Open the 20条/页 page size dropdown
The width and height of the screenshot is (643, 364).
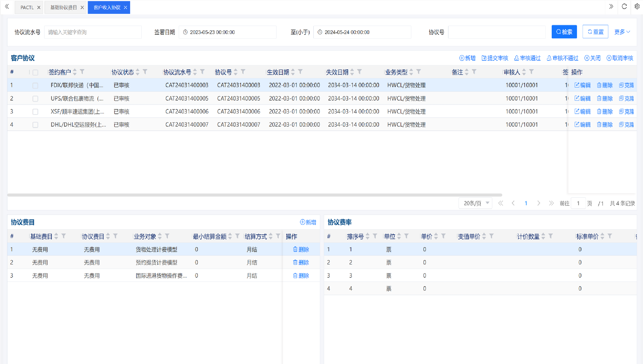[x=476, y=203]
